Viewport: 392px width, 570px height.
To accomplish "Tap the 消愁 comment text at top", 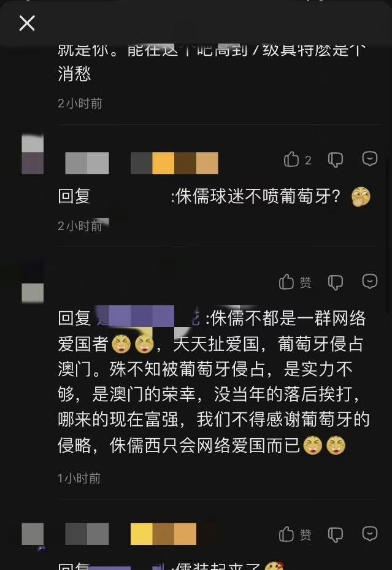I will [x=74, y=74].
